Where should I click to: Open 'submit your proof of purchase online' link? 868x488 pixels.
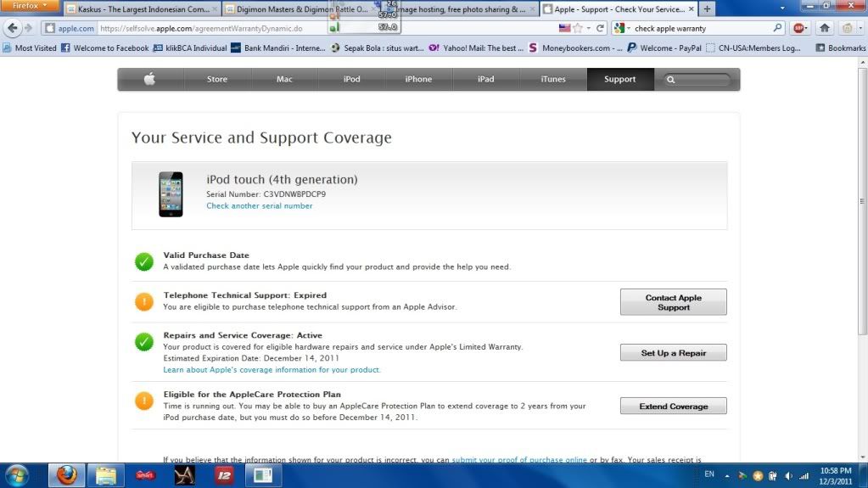click(x=519, y=460)
